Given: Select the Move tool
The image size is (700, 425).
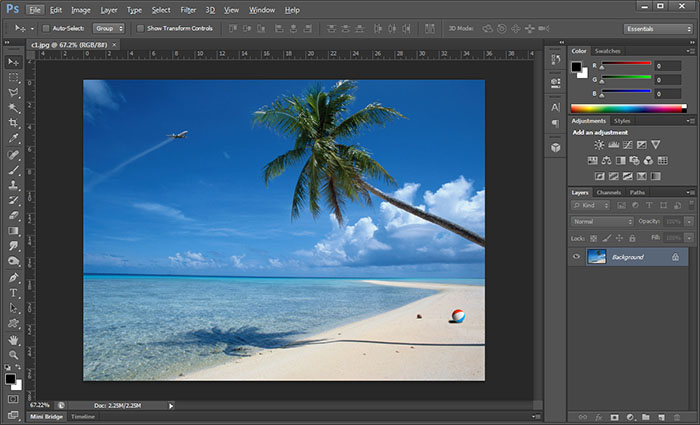Looking at the screenshot, I should click(14, 62).
